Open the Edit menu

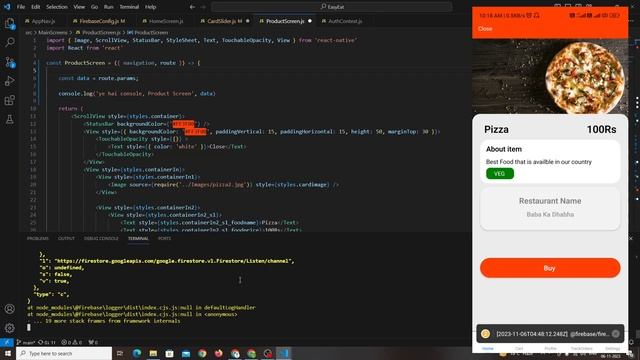pyautogui.click(x=36, y=7)
